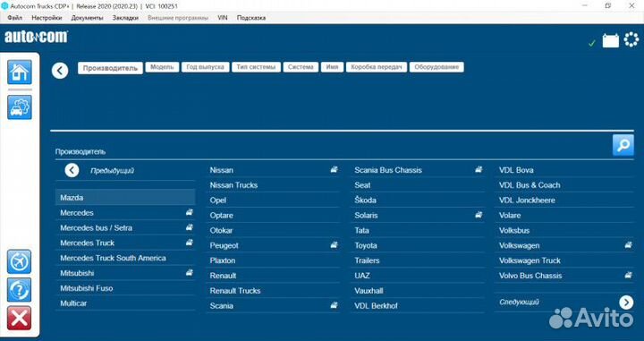Select the Тип системы tab
The width and height of the screenshot is (644, 341).
256,67
